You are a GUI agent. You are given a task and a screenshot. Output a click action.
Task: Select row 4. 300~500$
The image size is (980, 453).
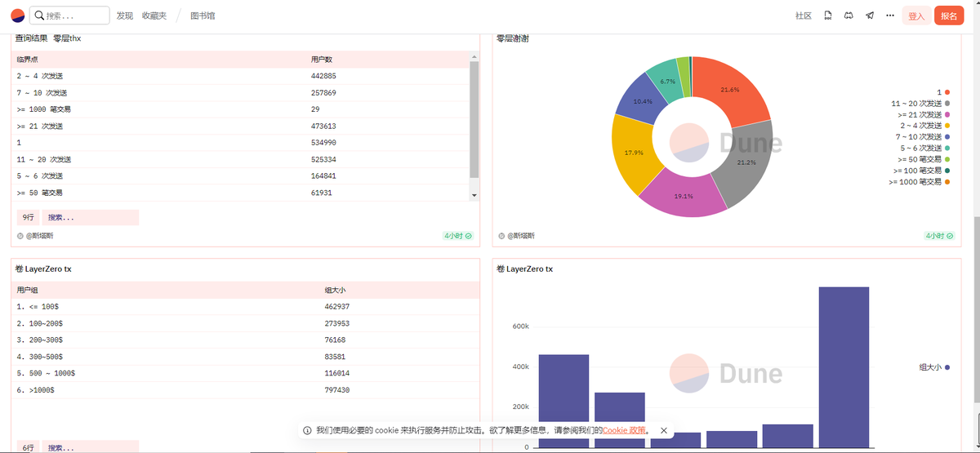246,357
